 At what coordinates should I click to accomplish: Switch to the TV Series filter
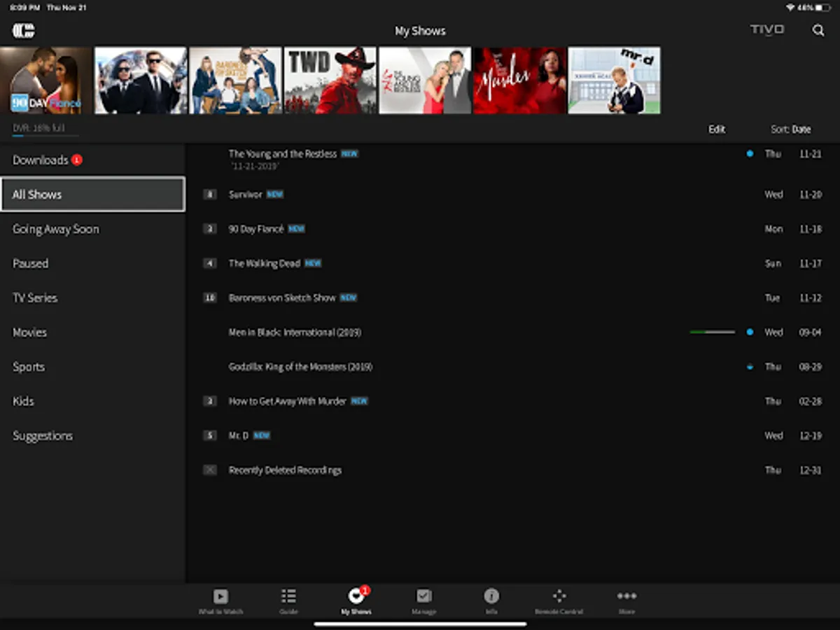[35, 298]
